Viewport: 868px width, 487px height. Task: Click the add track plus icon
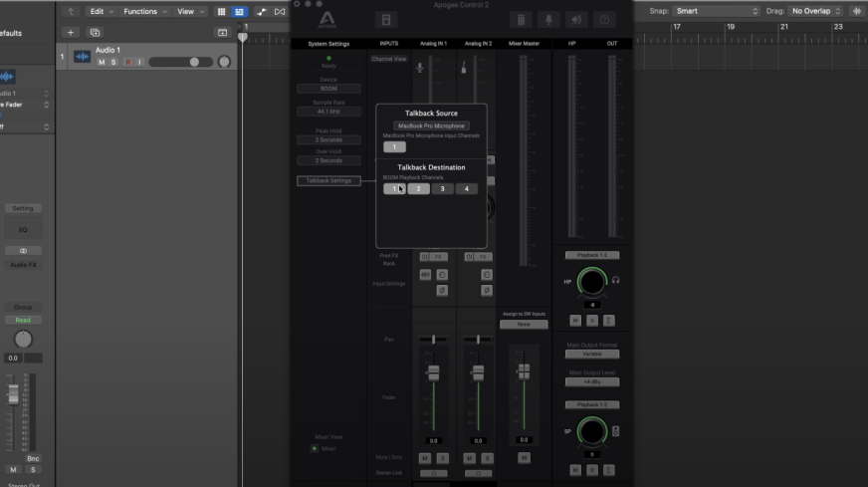point(71,33)
